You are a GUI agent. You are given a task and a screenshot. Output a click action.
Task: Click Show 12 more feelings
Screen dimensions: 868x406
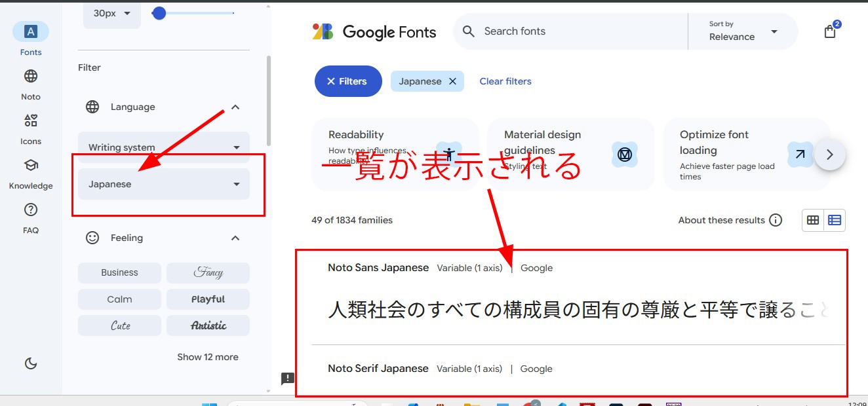(x=208, y=357)
